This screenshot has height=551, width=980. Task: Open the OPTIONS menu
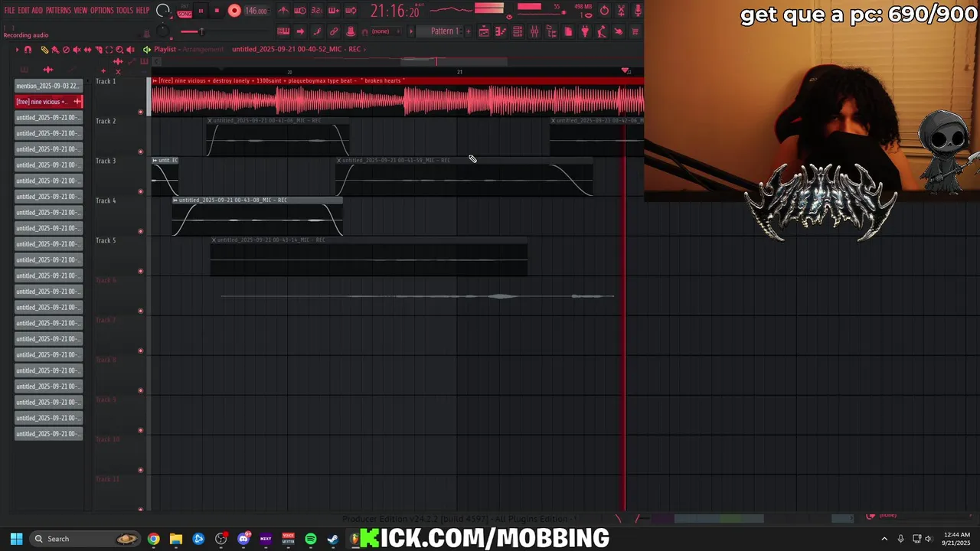[x=102, y=11]
